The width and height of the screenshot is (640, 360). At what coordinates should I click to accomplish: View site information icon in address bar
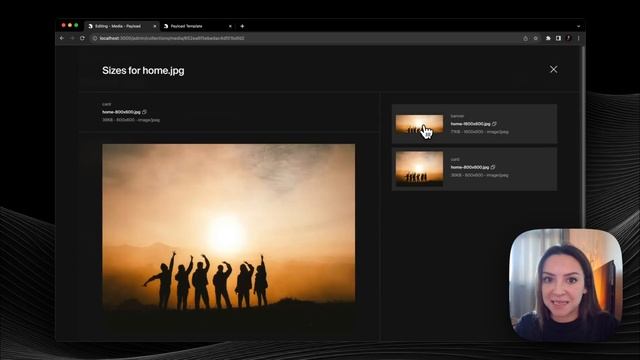95,38
